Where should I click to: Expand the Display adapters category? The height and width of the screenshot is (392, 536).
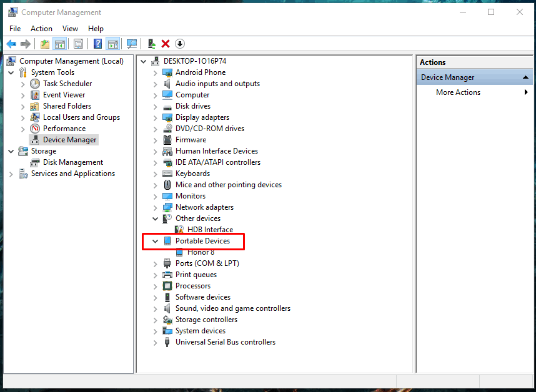(155, 118)
